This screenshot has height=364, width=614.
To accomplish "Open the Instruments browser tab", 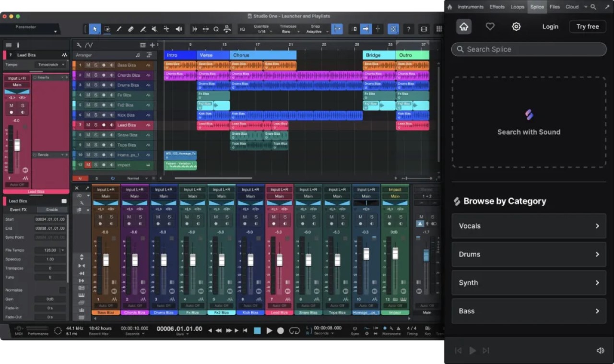I will (470, 7).
